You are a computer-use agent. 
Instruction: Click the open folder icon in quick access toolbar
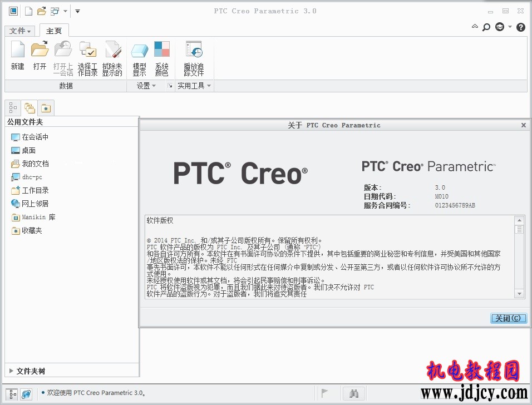42,11
